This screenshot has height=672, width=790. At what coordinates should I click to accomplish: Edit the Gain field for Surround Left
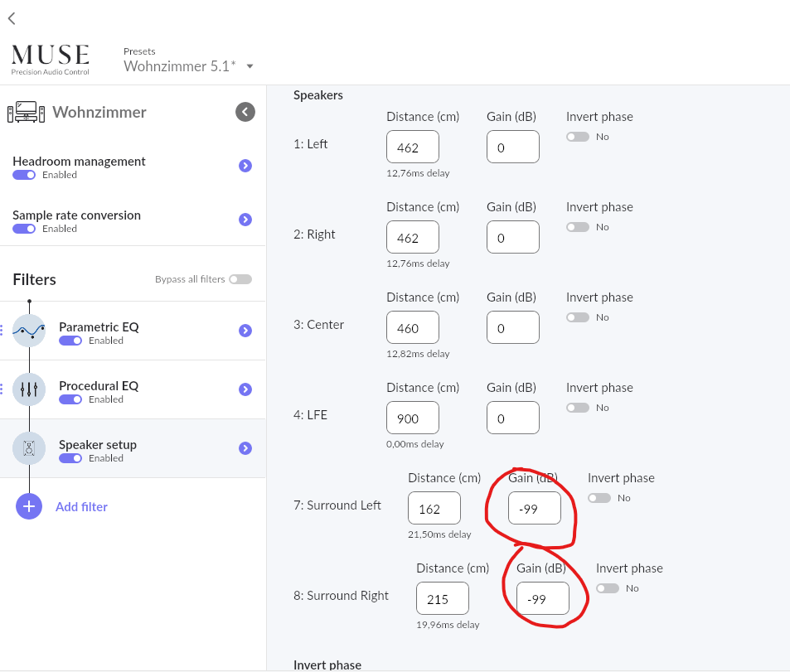tap(533, 508)
